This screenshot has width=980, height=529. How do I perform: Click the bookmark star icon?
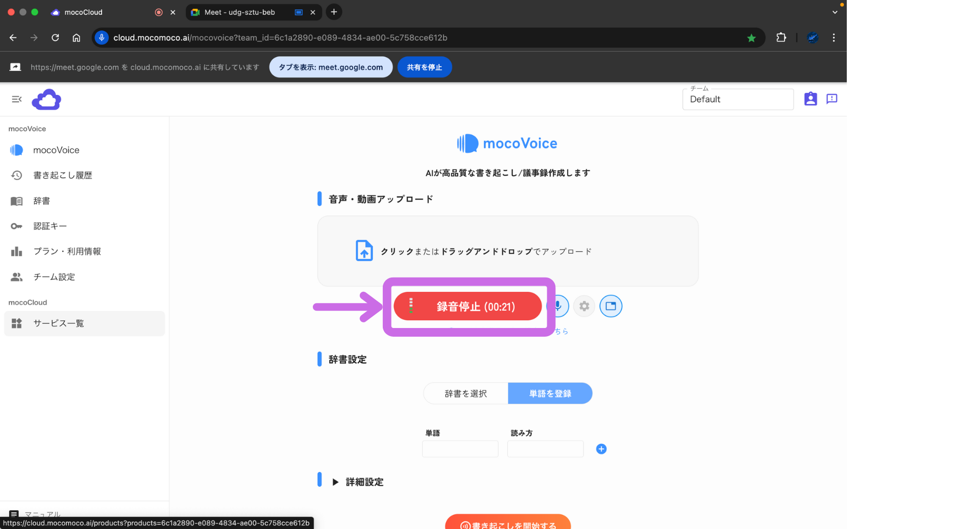click(751, 38)
